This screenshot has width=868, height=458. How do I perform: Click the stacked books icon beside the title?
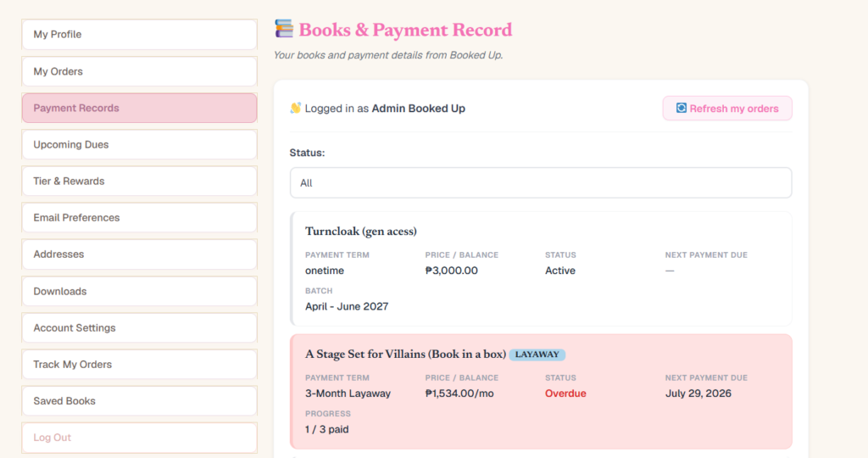pyautogui.click(x=284, y=29)
